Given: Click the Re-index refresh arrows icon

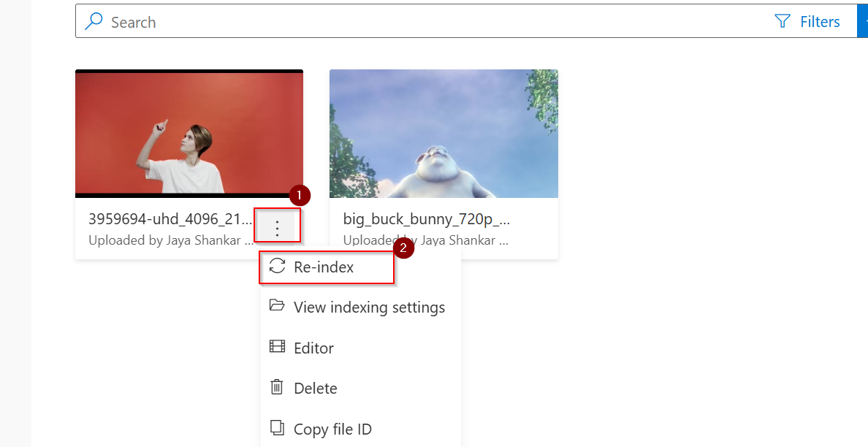Looking at the screenshot, I should 278,266.
